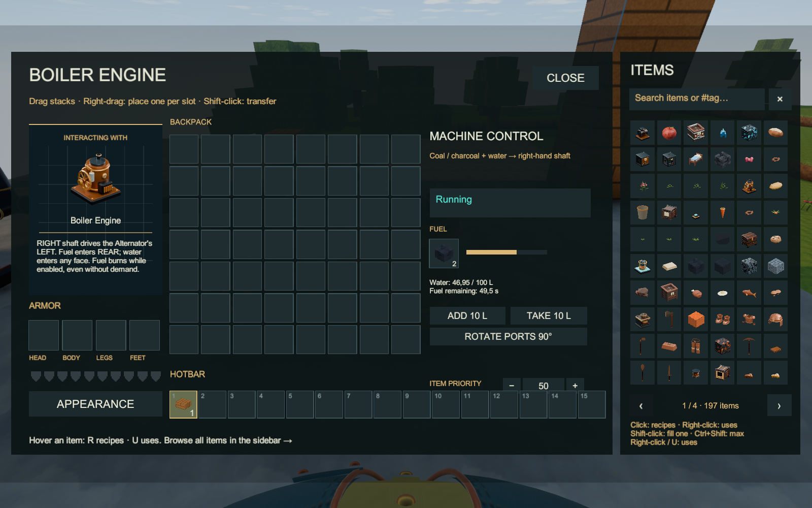
Task: Select the fried egg item
Action: click(722, 293)
